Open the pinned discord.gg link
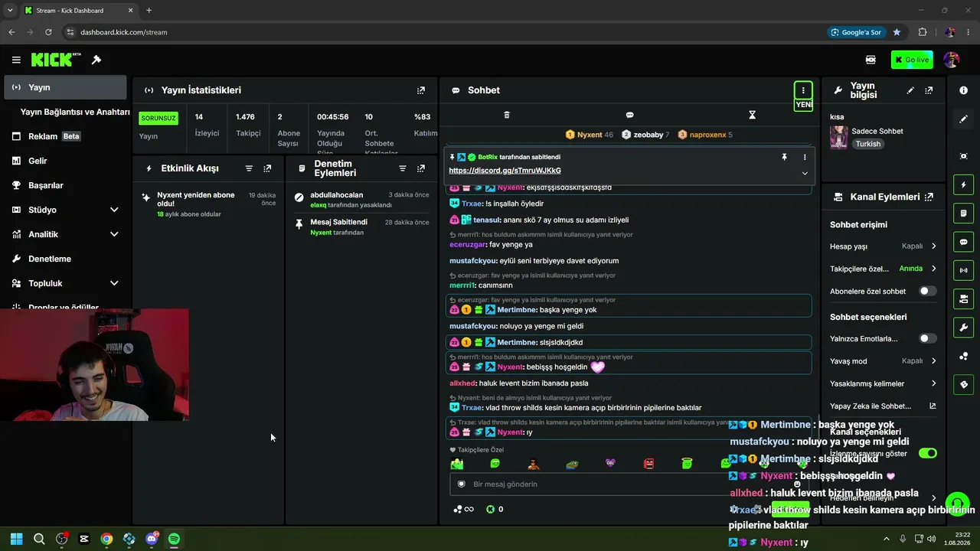This screenshot has height=551, width=980. [x=505, y=171]
